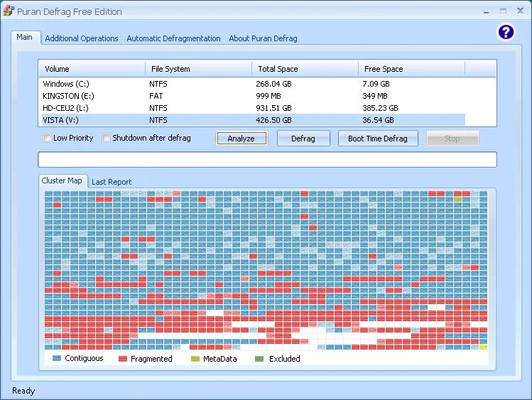Click the Contiguous legend label
The image size is (532, 400).
[x=84, y=358]
